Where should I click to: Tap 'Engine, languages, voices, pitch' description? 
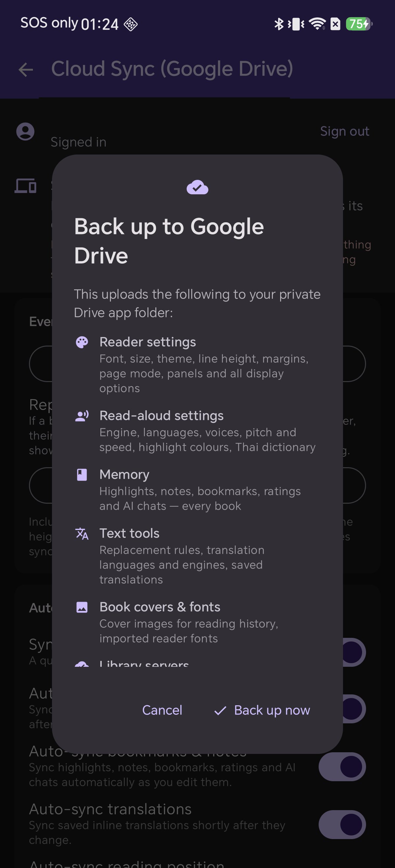(x=207, y=440)
